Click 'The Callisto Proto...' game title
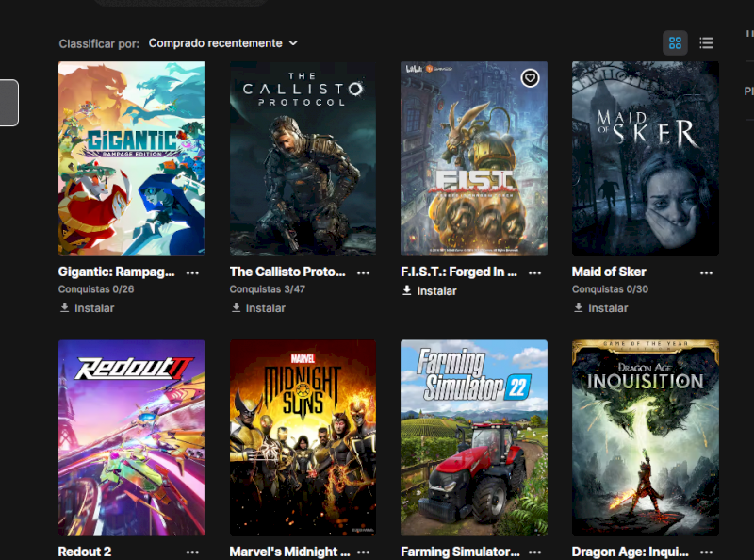 [287, 272]
